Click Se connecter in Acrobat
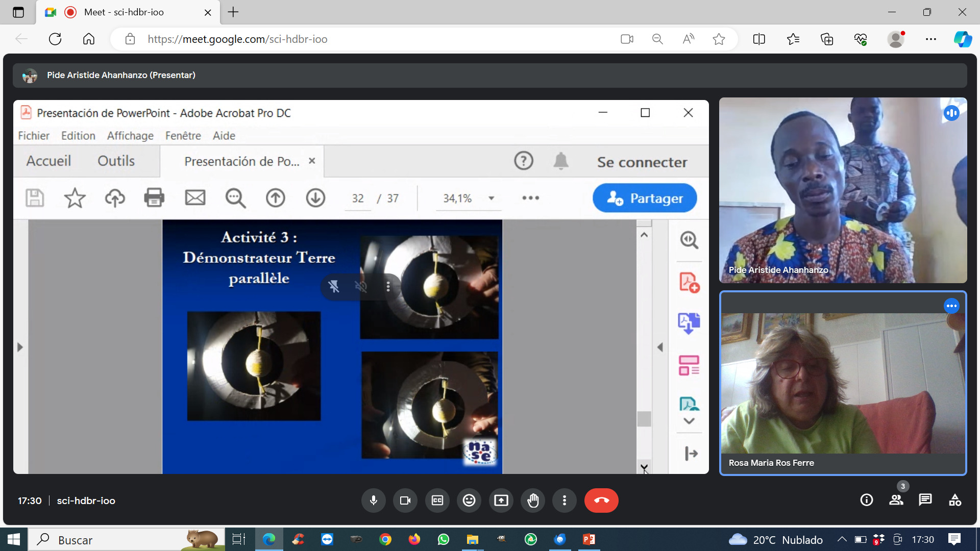Image resolution: width=980 pixels, height=551 pixels. coord(642,162)
